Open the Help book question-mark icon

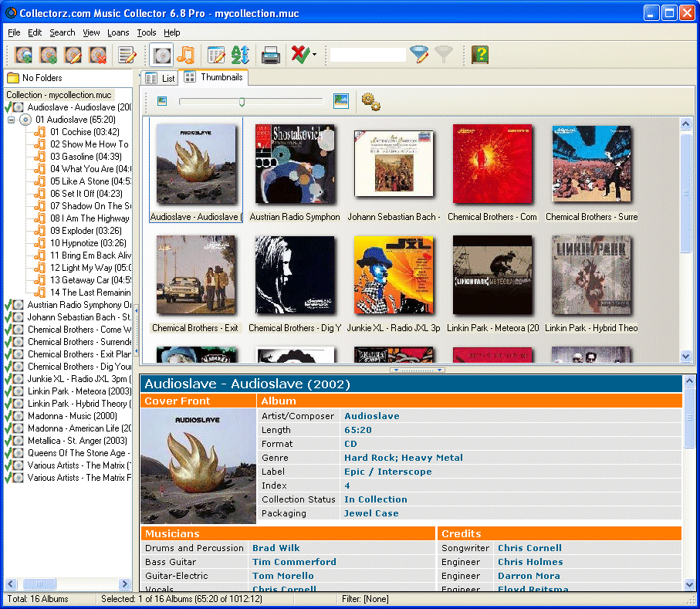pyautogui.click(x=480, y=55)
